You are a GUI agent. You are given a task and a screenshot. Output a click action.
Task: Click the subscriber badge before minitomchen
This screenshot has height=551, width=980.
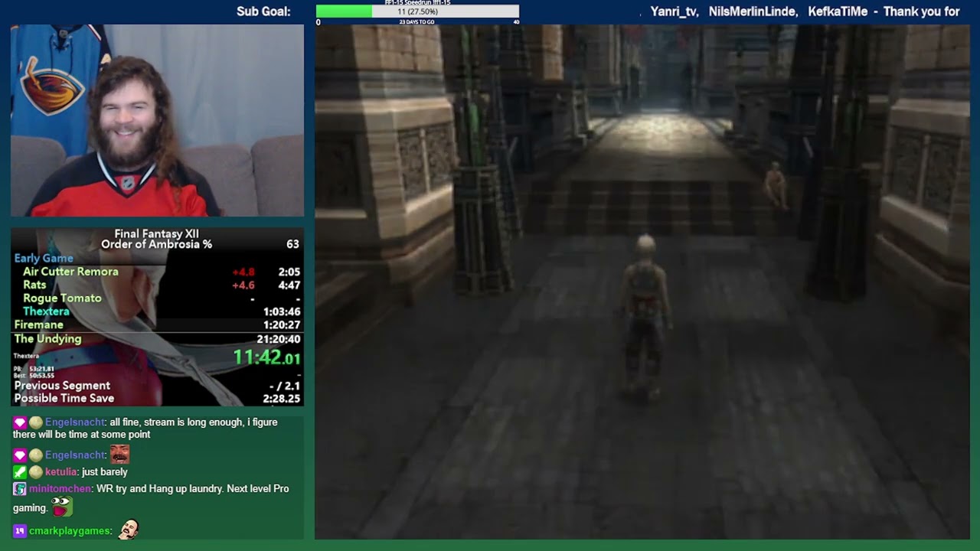[20, 489]
